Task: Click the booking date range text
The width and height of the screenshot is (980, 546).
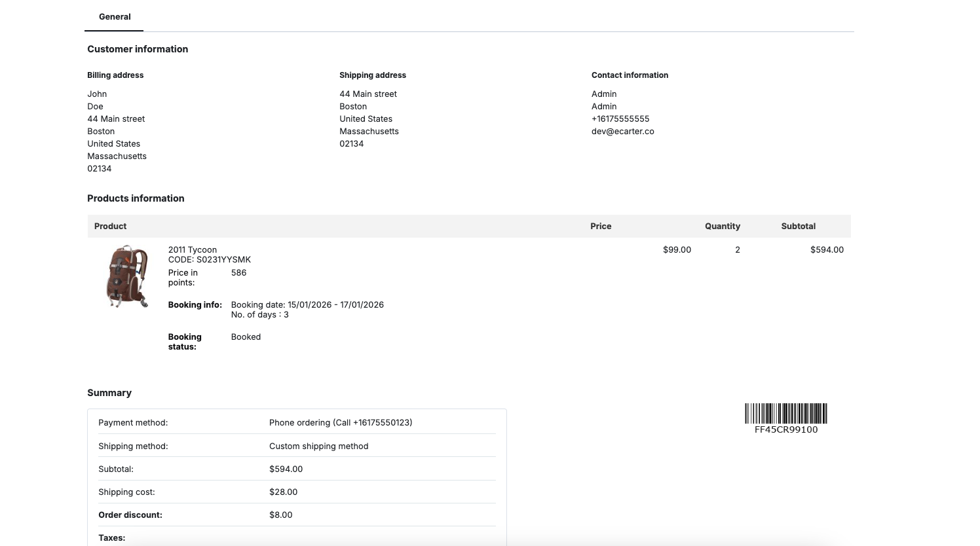Action: coord(307,304)
